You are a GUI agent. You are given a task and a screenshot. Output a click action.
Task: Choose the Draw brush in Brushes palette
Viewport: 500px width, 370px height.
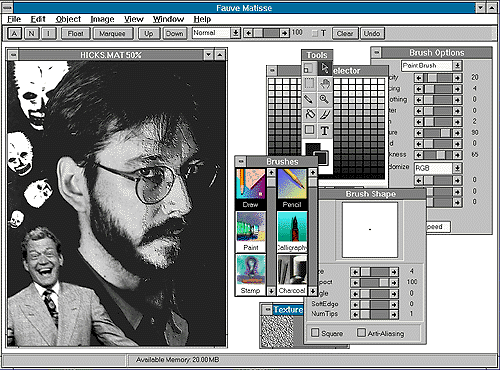point(251,189)
